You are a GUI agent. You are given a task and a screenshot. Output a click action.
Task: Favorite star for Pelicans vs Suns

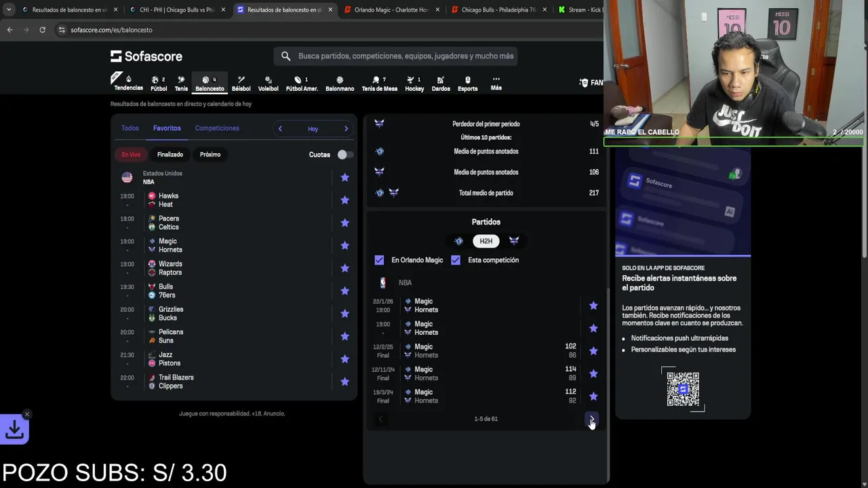[344, 336]
